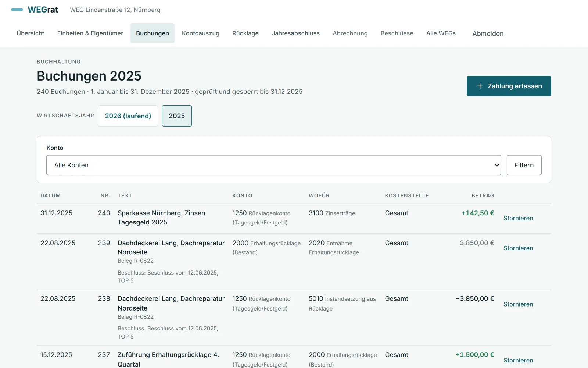Image resolution: width=588 pixels, height=368 pixels.
Task: Click 'Zuführung Erhaltungsrücklage 4. Quartal' text
Action: pyautogui.click(x=168, y=359)
